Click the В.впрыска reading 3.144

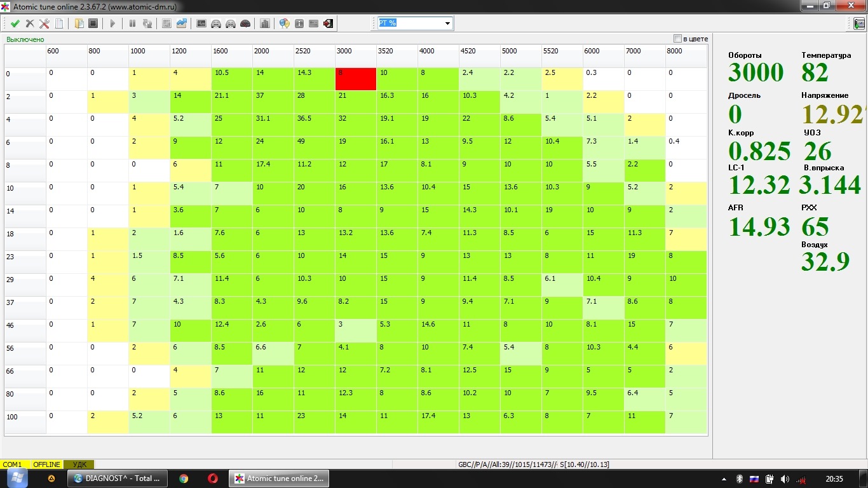[x=830, y=185]
